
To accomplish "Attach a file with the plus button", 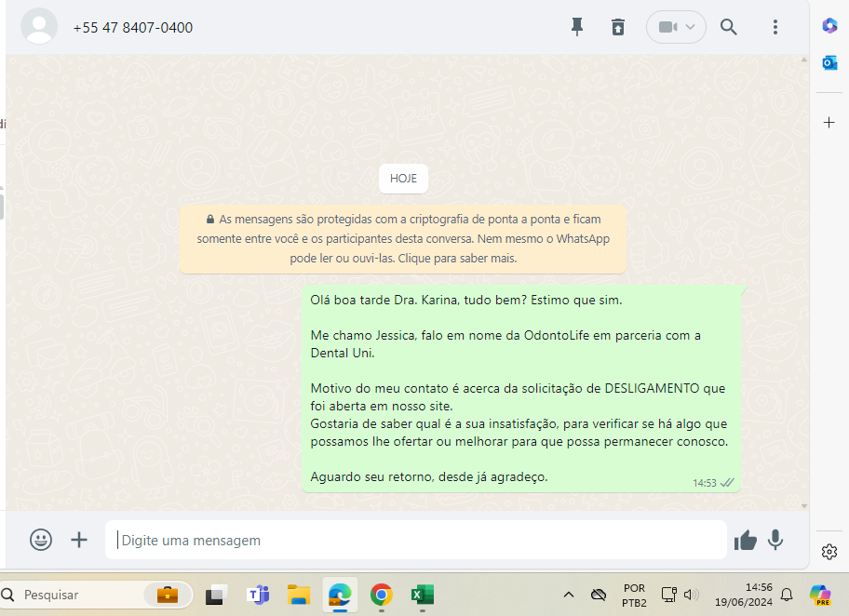I will click(79, 540).
